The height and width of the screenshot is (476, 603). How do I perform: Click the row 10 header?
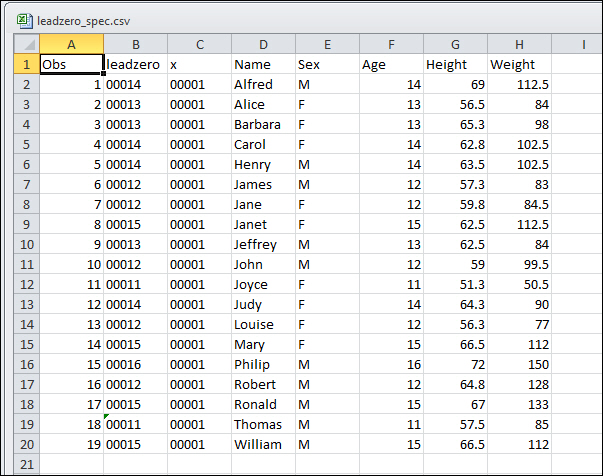(x=27, y=244)
